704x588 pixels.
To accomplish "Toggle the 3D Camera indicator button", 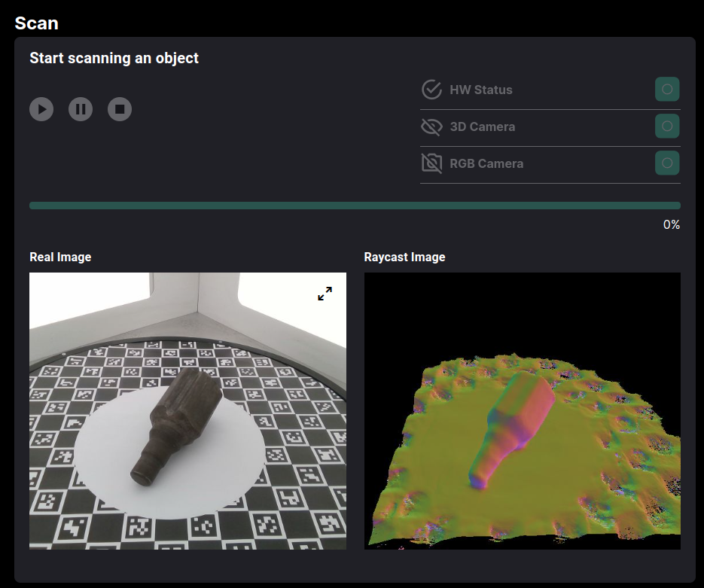I will point(667,126).
